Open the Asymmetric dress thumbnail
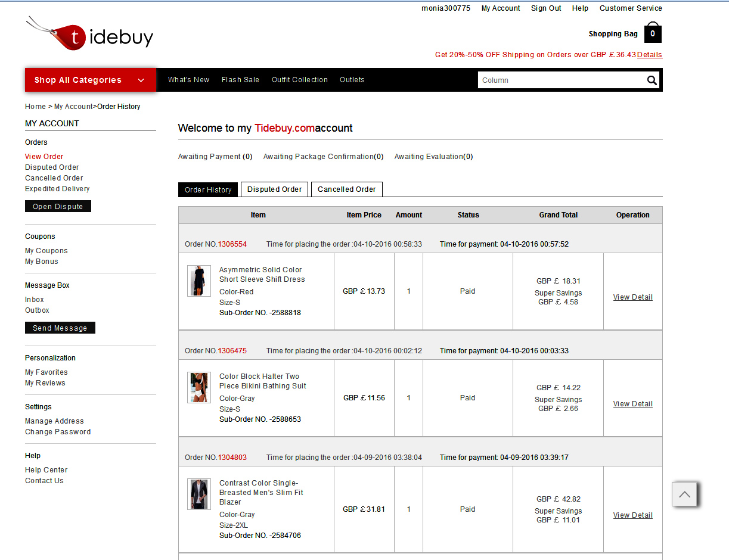729x560 pixels. click(199, 281)
